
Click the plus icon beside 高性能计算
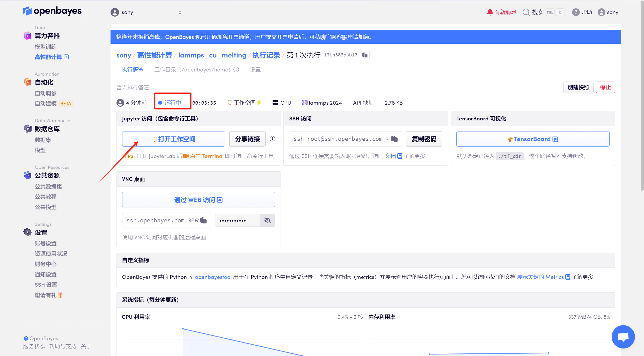pyautogui.click(x=67, y=57)
